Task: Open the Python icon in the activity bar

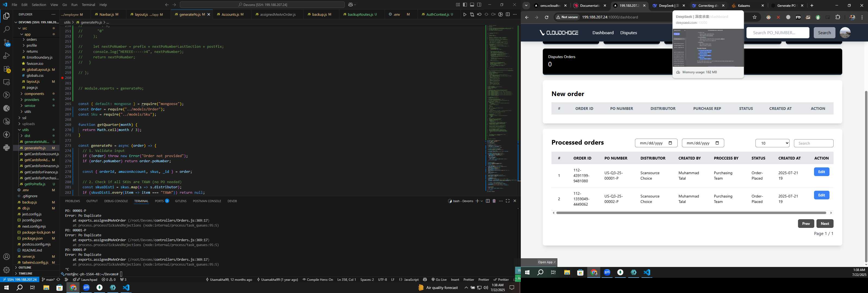Action: coord(7,148)
